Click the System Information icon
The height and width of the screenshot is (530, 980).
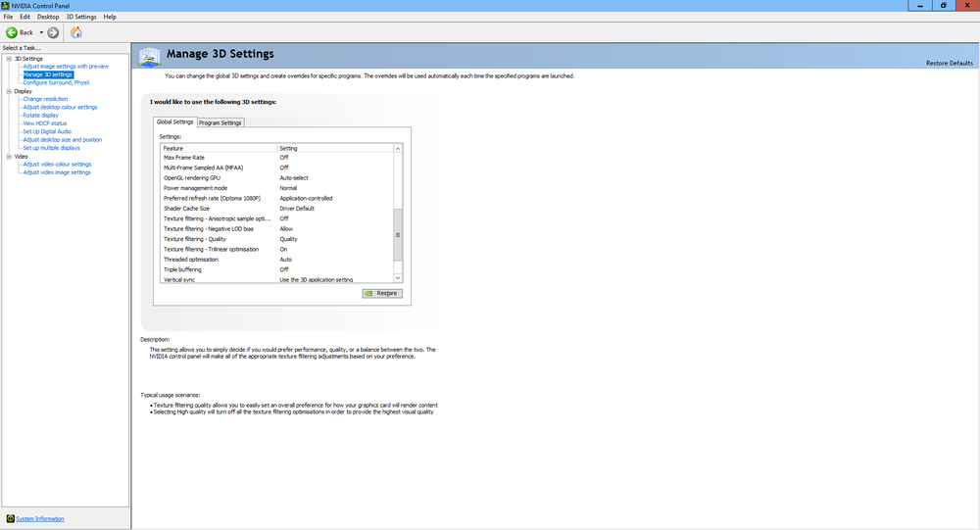pyautogui.click(x=10, y=519)
